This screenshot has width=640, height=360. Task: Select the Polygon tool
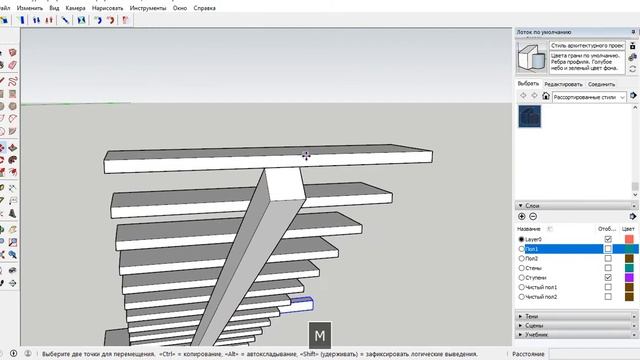pos(13,106)
